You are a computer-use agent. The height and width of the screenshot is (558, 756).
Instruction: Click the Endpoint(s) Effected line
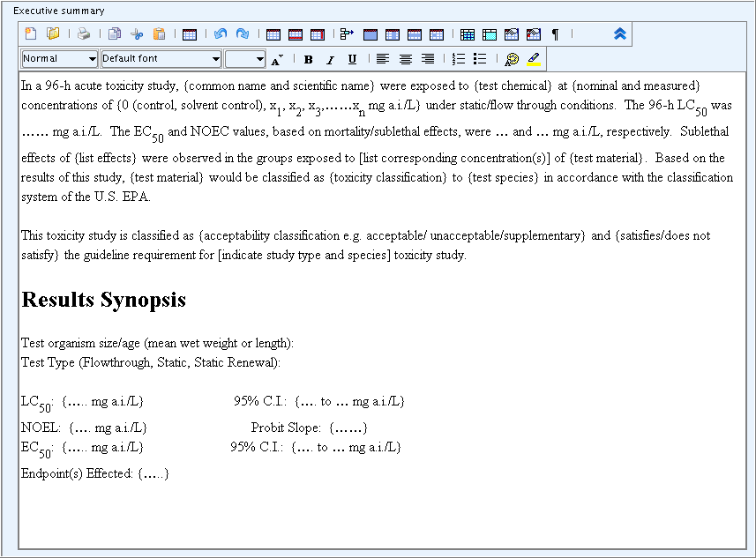click(x=95, y=473)
